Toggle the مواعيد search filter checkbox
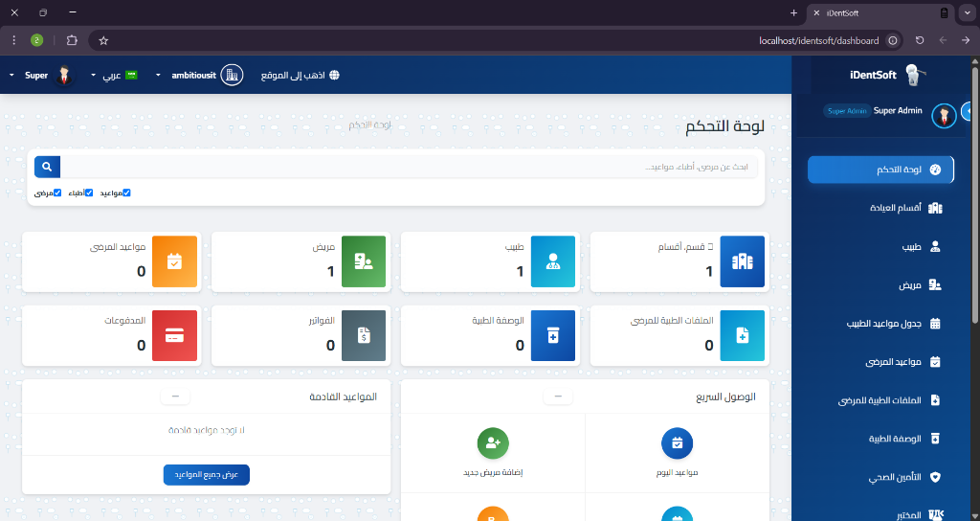This screenshot has height=521, width=980. click(x=126, y=193)
